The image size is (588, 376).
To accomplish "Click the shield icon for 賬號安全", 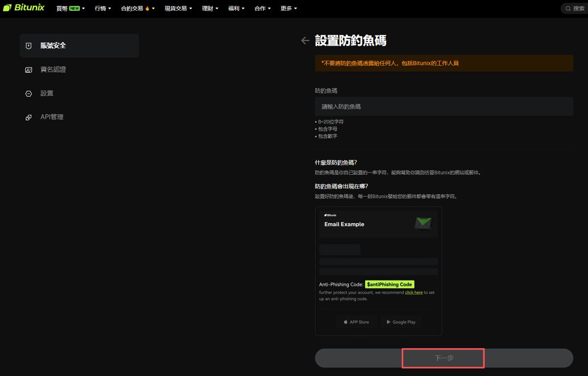I will coord(28,46).
